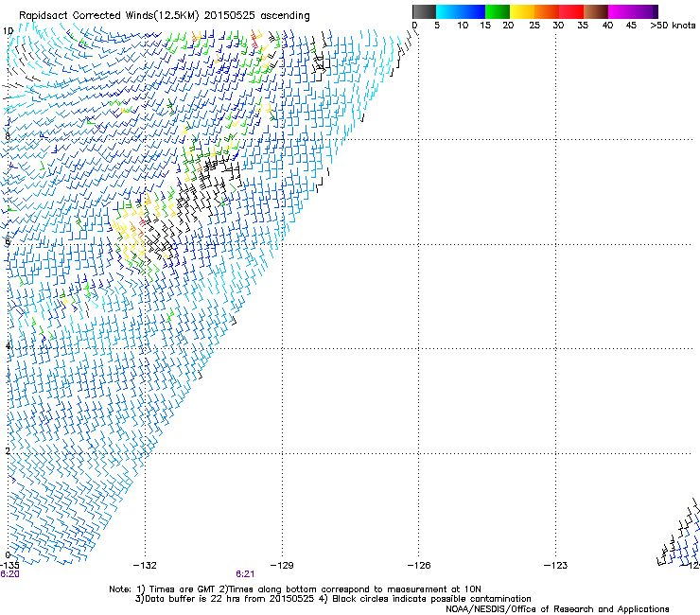The width and height of the screenshot is (700, 615).
Task: Click the longitude label -129
Action: click(282, 566)
